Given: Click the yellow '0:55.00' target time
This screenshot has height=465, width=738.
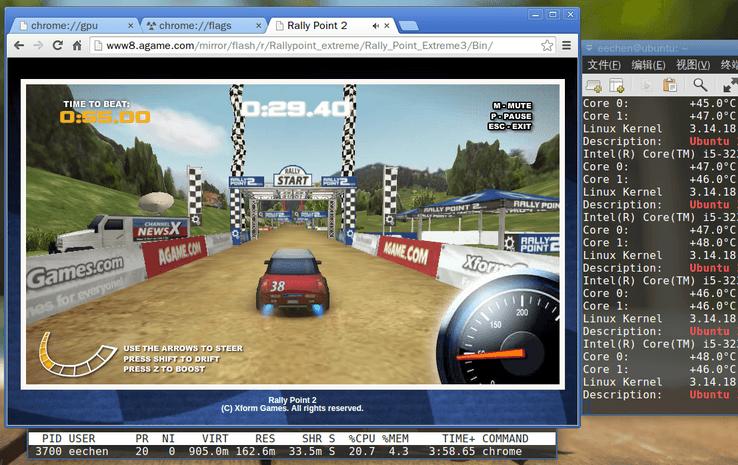Looking at the screenshot, I should pyautogui.click(x=105, y=117).
